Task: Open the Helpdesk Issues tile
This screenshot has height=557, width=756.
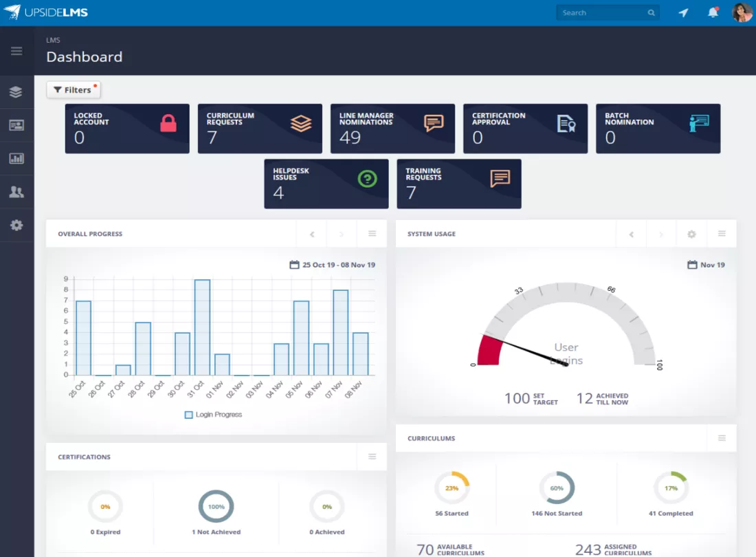Action: [326, 184]
